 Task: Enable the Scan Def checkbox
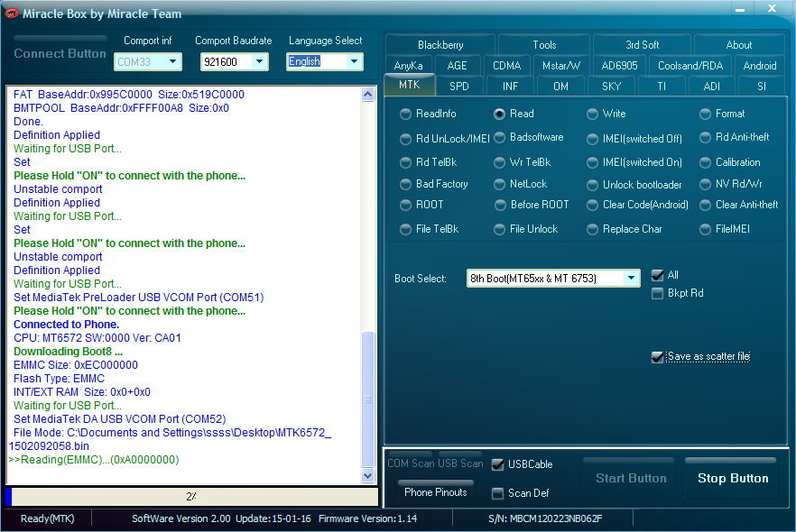pos(497,493)
